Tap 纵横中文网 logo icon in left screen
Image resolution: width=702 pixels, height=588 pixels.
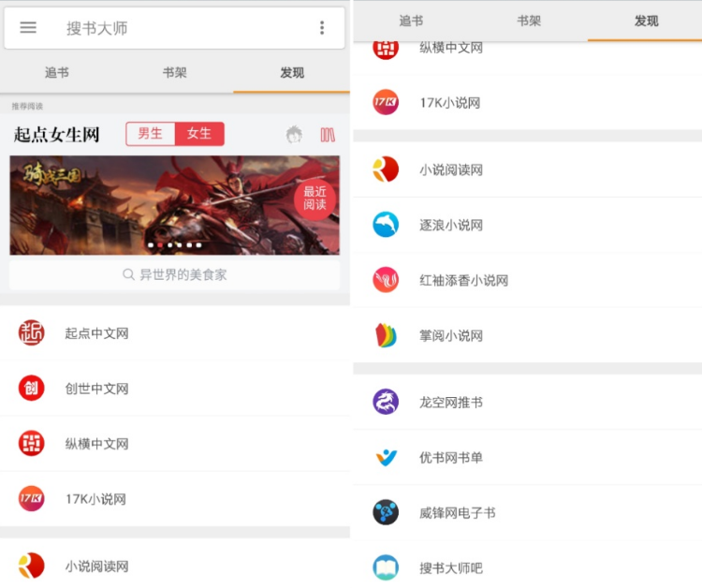[31, 444]
